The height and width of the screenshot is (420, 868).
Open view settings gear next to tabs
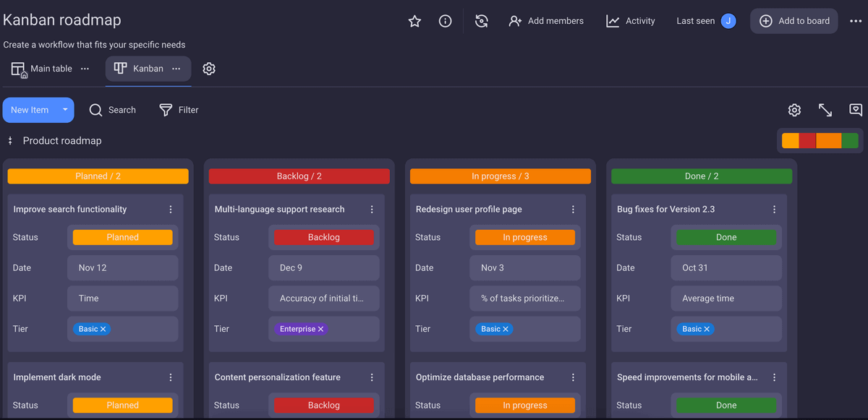coord(209,69)
